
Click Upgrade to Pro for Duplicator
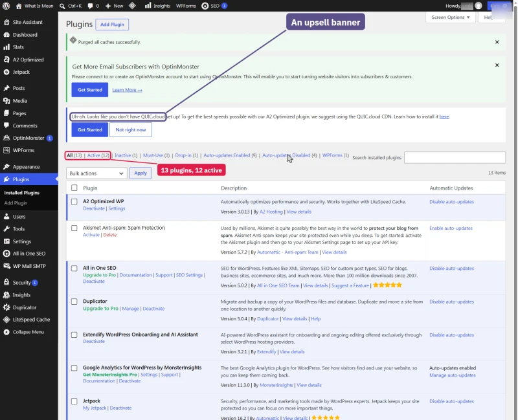[x=101, y=309]
